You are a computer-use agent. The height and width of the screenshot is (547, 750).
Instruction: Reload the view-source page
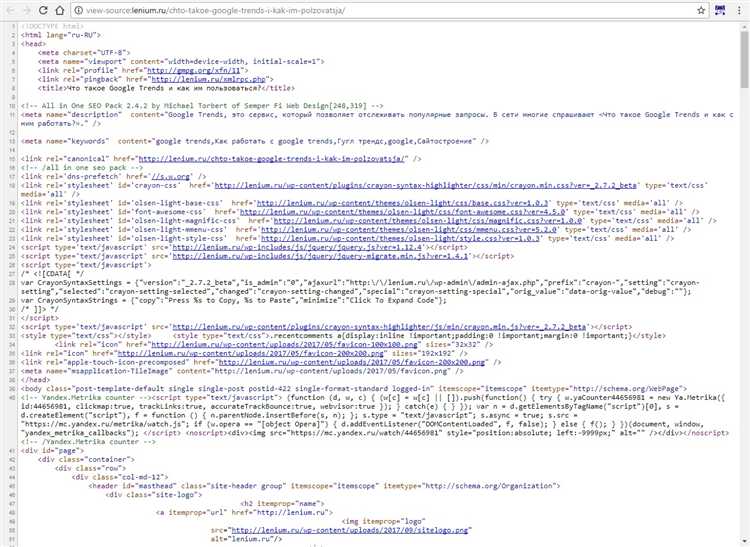(x=43, y=10)
